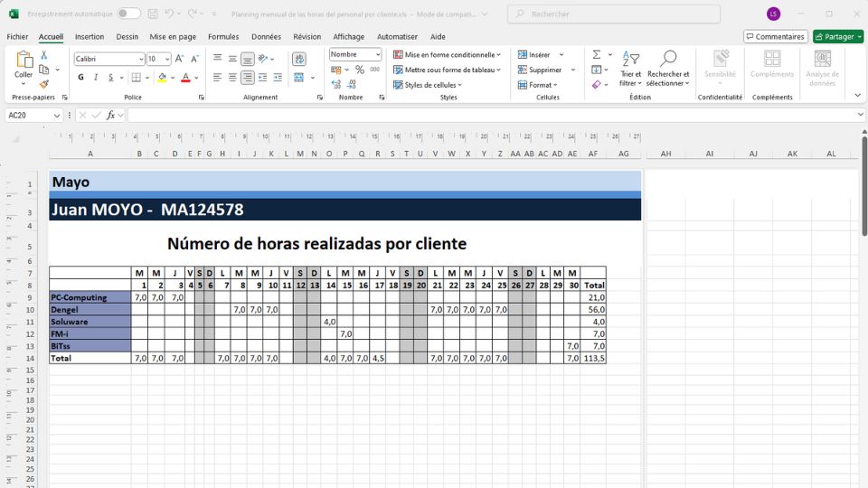Click the Insérer cells button
868x488 pixels.
click(533, 55)
